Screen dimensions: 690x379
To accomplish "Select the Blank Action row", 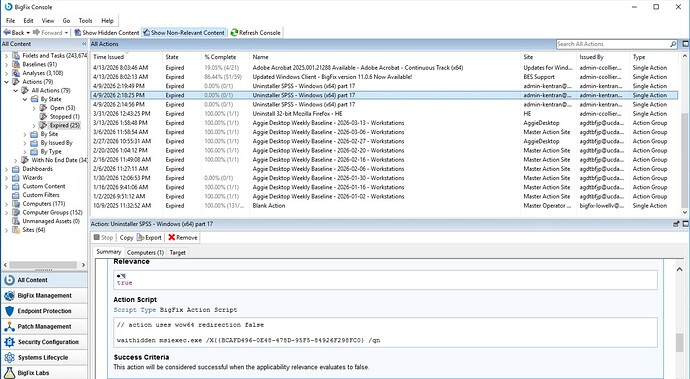I will 384,206.
